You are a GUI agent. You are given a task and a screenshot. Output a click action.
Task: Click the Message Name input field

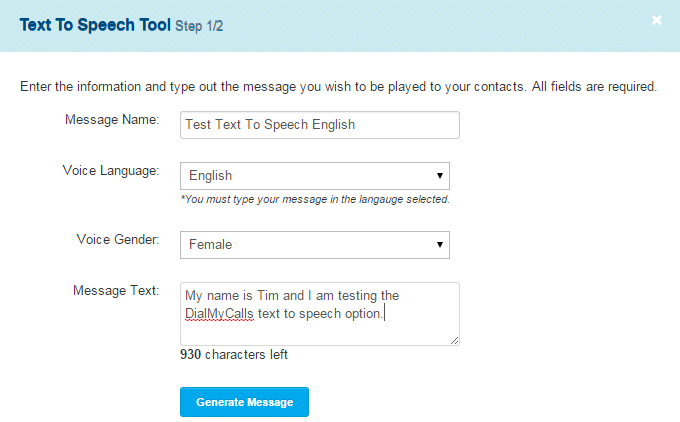click(320, 125)
